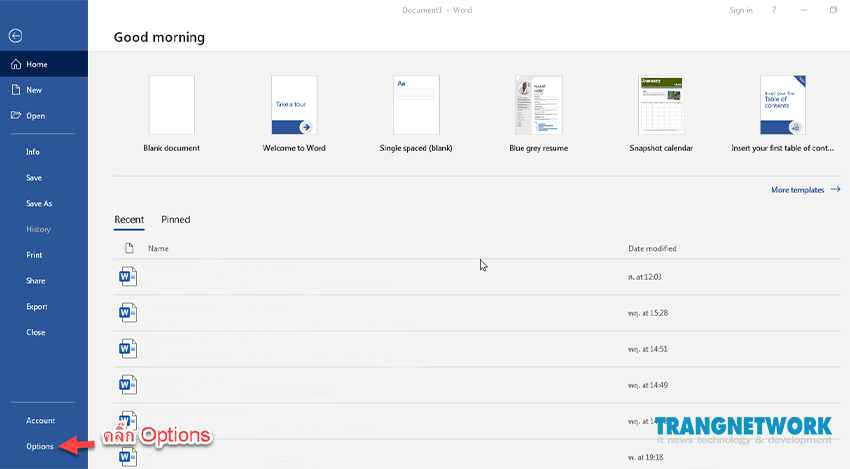Open Insert your first table of contents template

pyautogui.click(x=782, y=114)
